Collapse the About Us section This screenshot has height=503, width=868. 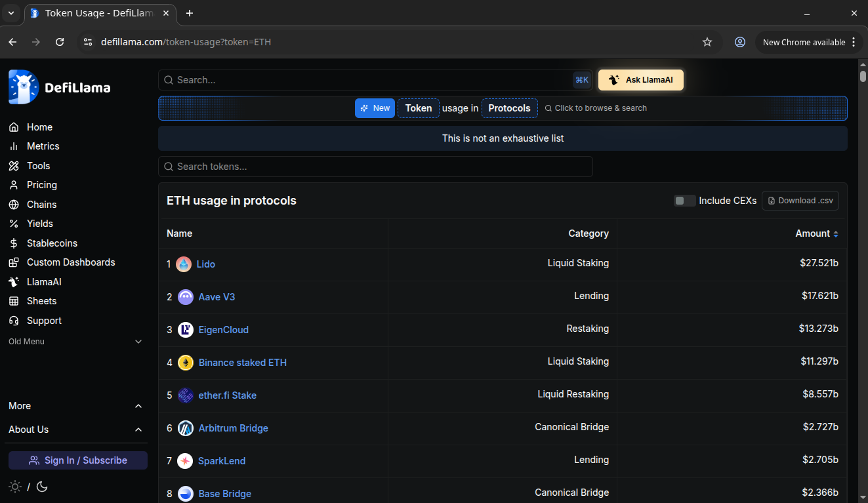pyautogui.click(x=75, y=430)
